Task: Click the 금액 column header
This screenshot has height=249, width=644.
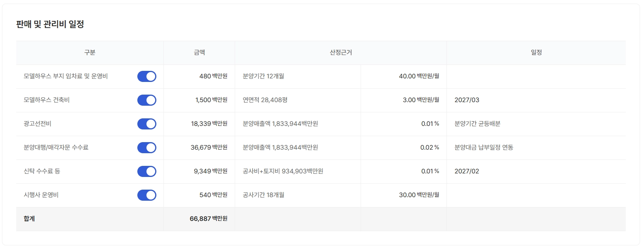Action: point(199,53)
